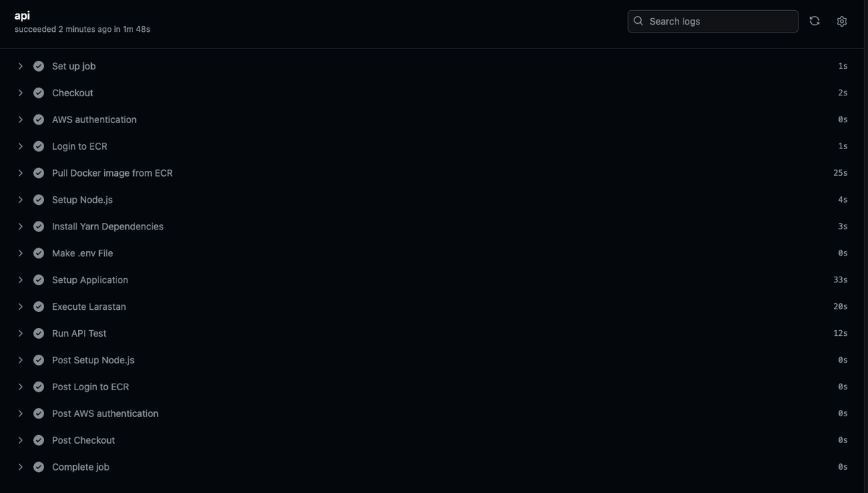Expand the Make .env File chevron
This screenshot has height=493, width=868.
coord(20,253)
